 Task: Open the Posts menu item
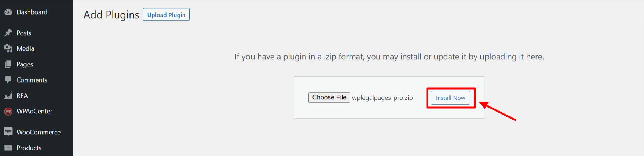[x=24, y=33]
